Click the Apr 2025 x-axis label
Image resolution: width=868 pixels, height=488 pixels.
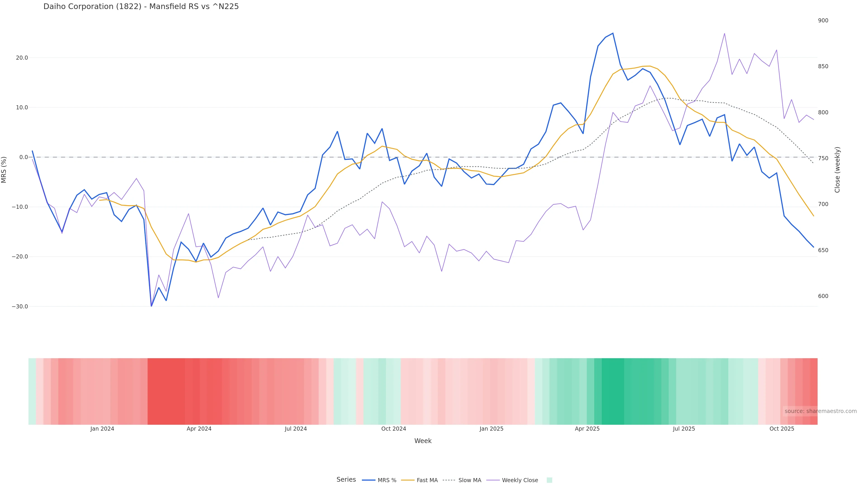[587, 429]
